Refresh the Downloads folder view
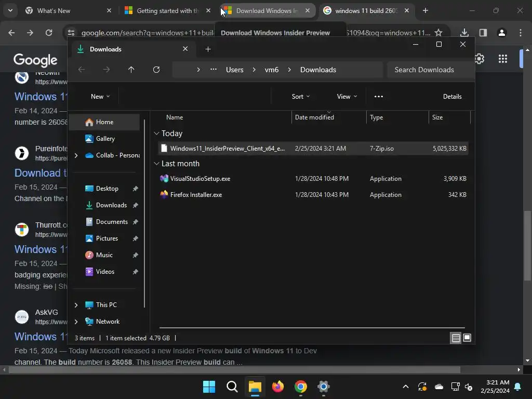The height and width of the screenshot is (399, 532). [x=156, y=70]
